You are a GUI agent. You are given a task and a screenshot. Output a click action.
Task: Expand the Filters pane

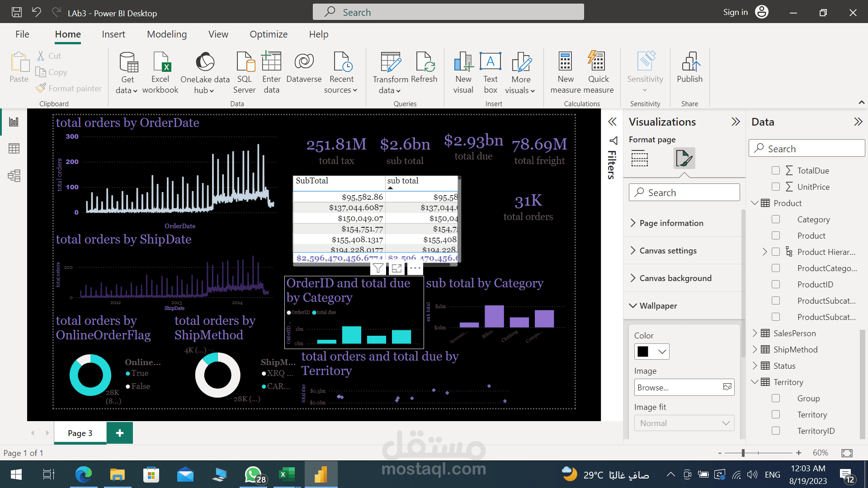click(x=612, y=122)
